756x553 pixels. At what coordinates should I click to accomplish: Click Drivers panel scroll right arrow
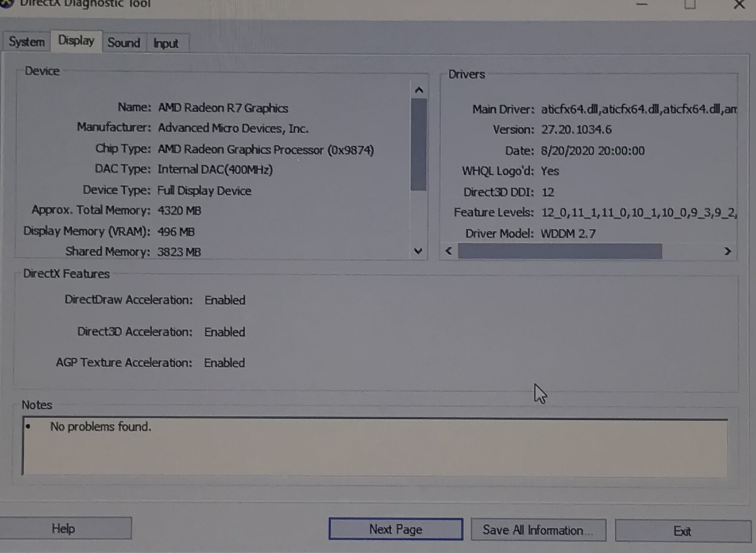coord(728,251)
